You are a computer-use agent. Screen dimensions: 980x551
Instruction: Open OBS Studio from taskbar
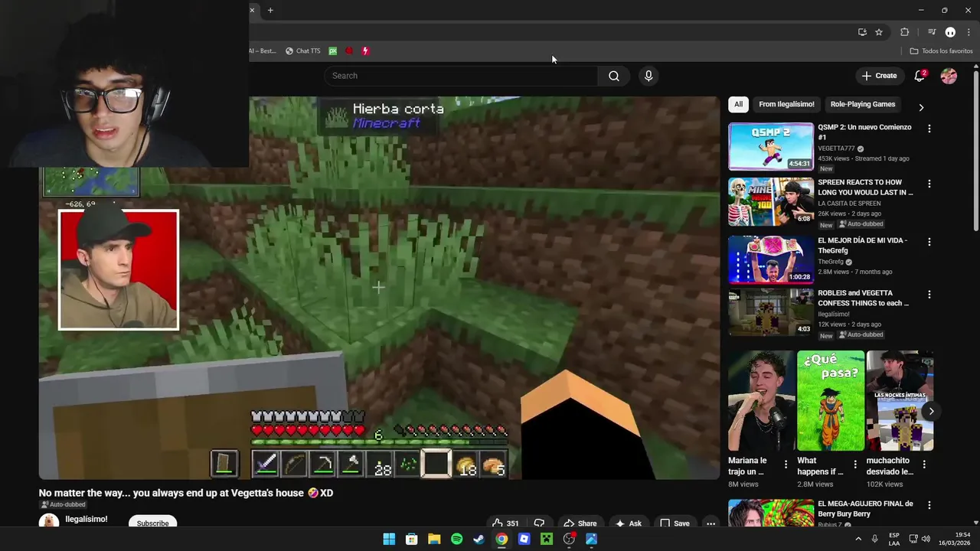pyautogui.click(x=569, y=540)
